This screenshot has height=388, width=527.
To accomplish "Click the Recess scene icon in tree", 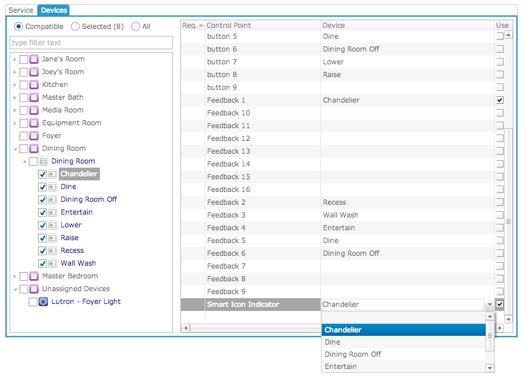I will point(52,251).
